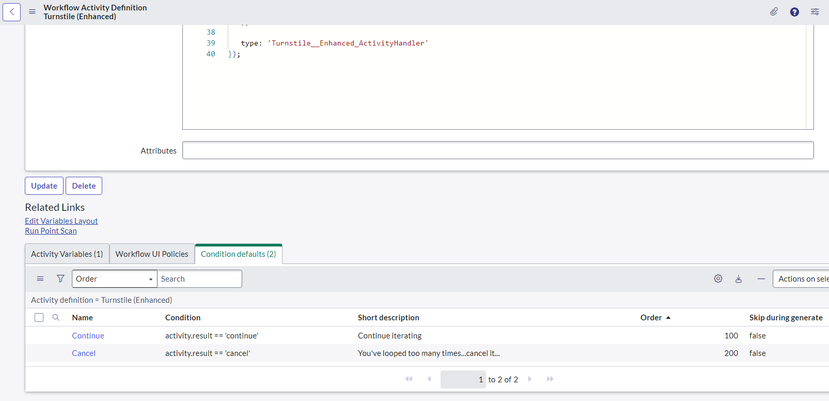Screen dimensions: 829x401
Task: Open the form context menu (hamburger) in header
Action: coord(32,12)
